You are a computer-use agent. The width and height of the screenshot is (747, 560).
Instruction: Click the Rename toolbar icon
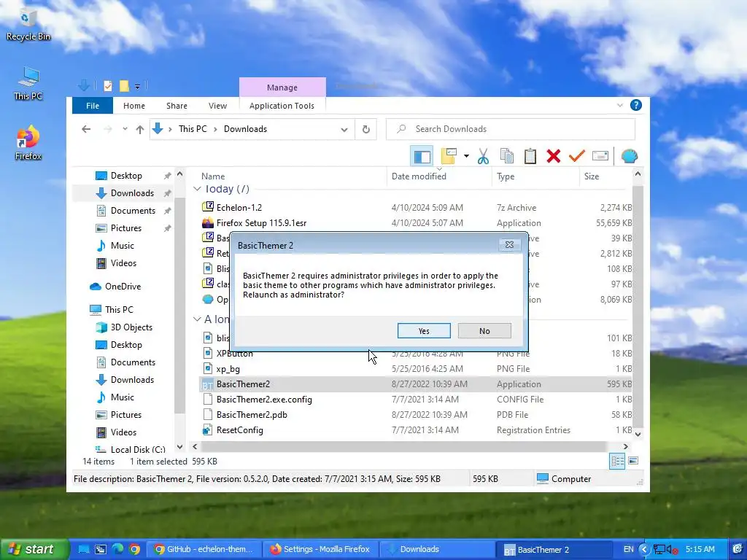[600, 156]
